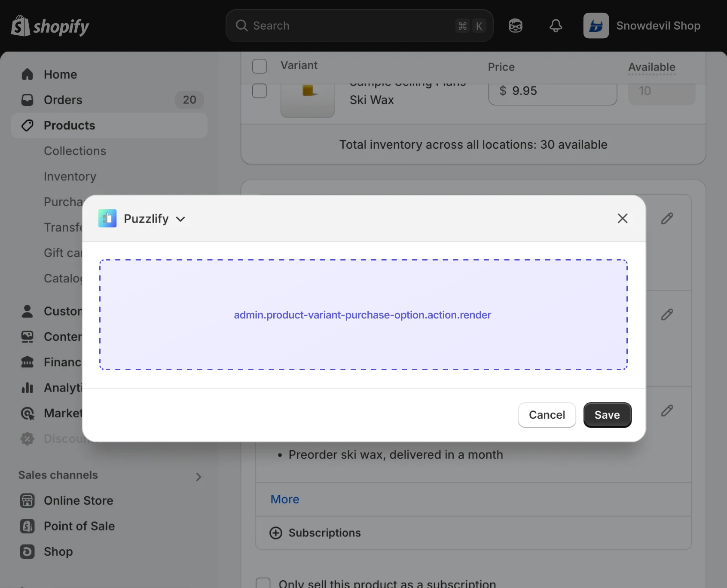Click the Sales channels heading
Image resolution: width=727 pixels, height=588 pixels.
click(x=58, y=475)
